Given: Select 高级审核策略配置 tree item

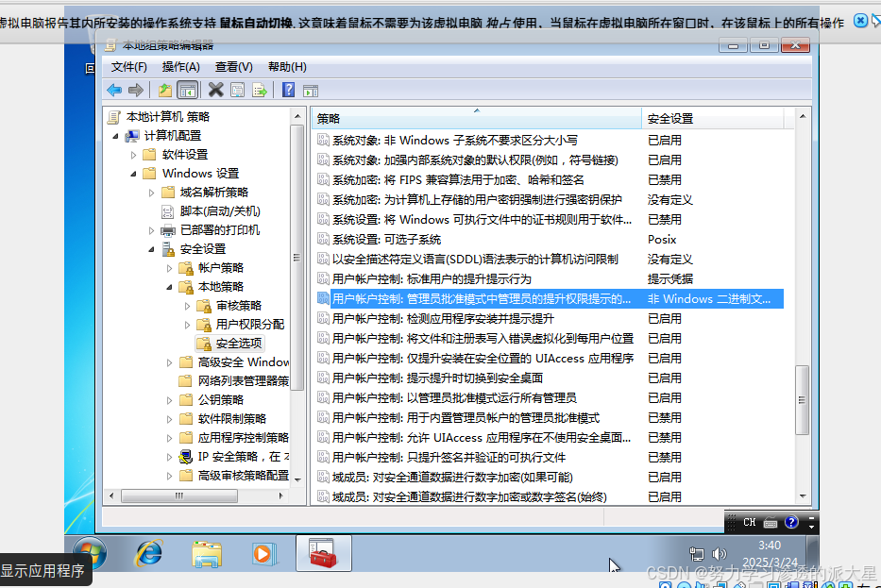Looking at the screenshot, I should point(244,475).
